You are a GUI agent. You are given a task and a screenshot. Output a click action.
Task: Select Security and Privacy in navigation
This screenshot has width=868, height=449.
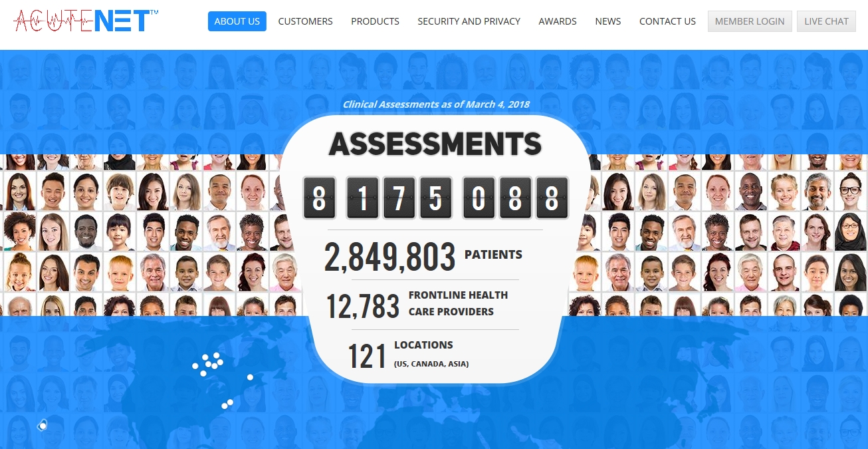point(469,21)
